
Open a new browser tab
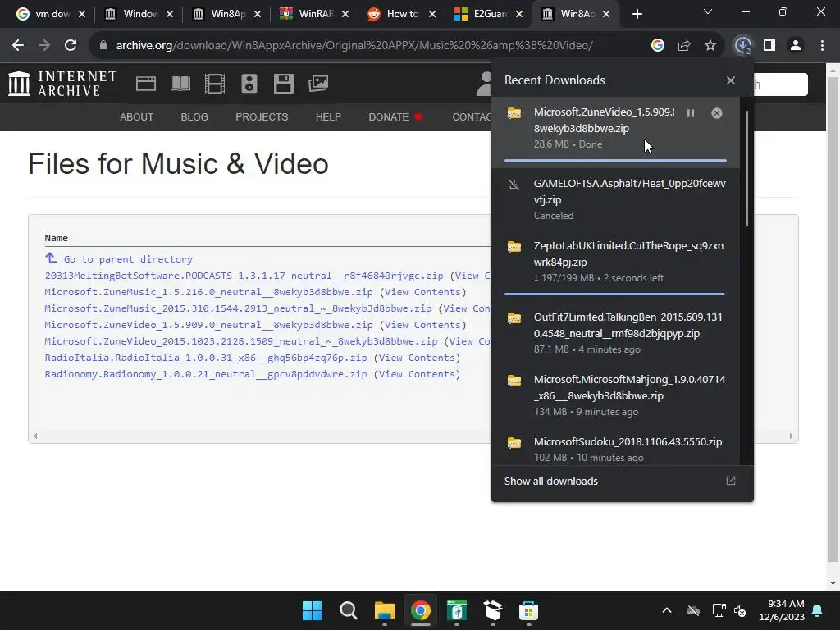click(x=637, y=14)
